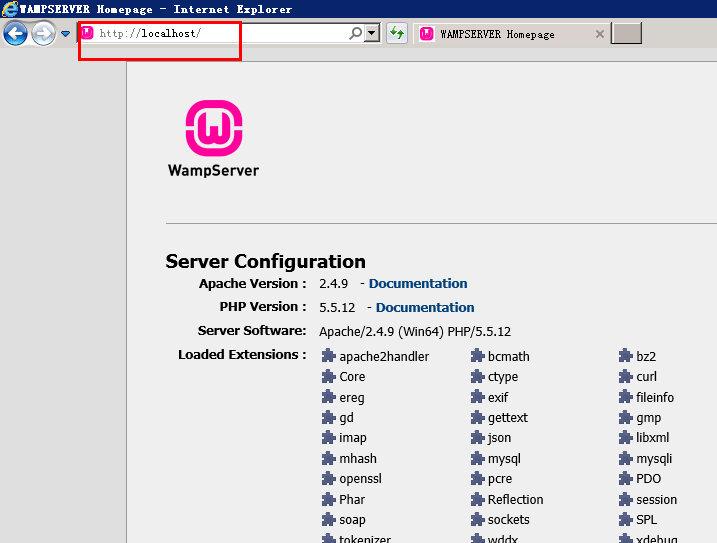Click the puzzle icon beside bz2
The image size is (717, 543).
pyautogui.click(x=626, y=356)
